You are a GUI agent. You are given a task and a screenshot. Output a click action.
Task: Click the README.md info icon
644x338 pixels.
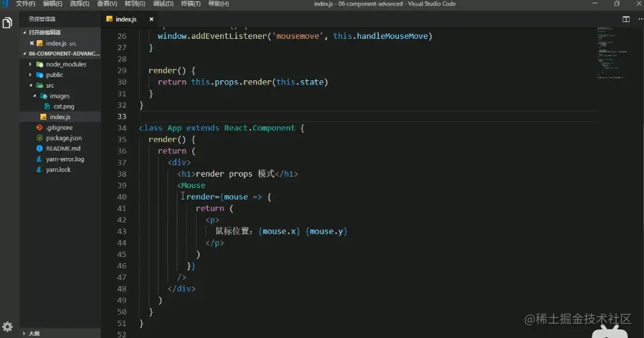pyautogui.click(x=39, y=149)
